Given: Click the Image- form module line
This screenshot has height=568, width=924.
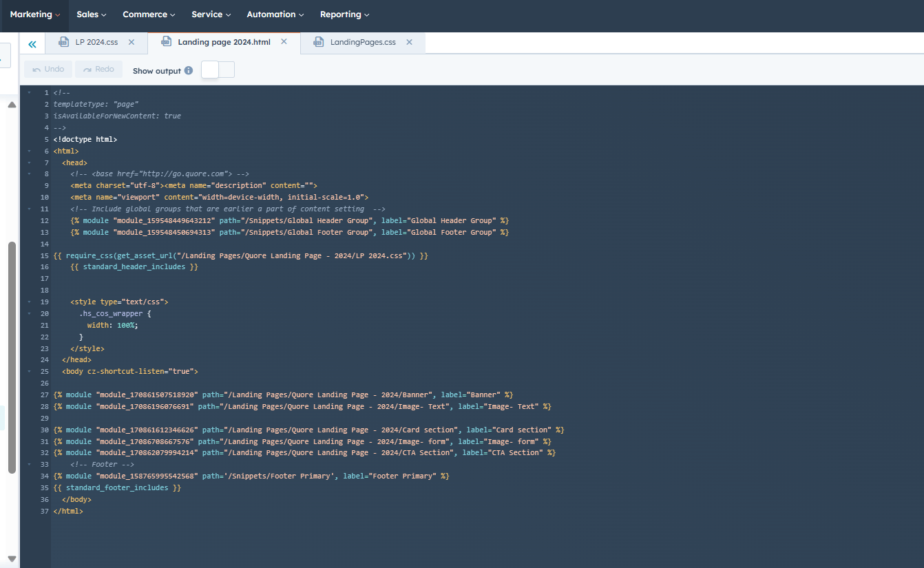Looking at the screenshot, I should [x=302, y=441].
